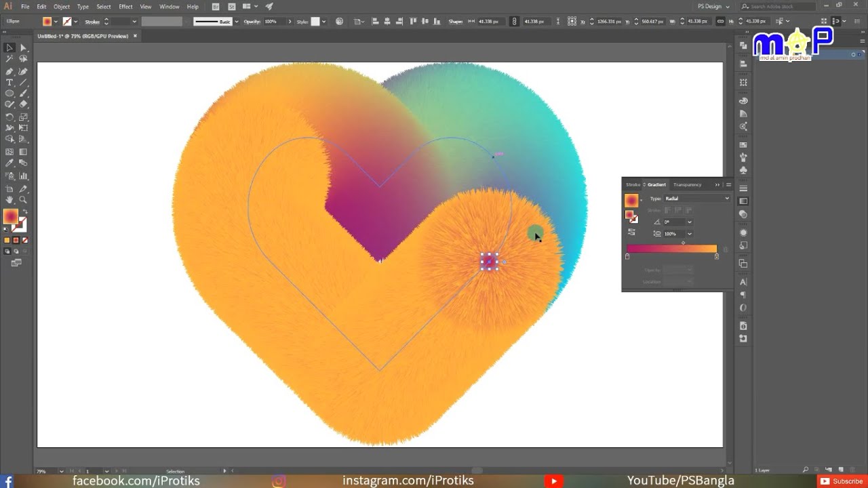
Task: Switch to the Stroke panel tab
Action: (x=633, y=184)
